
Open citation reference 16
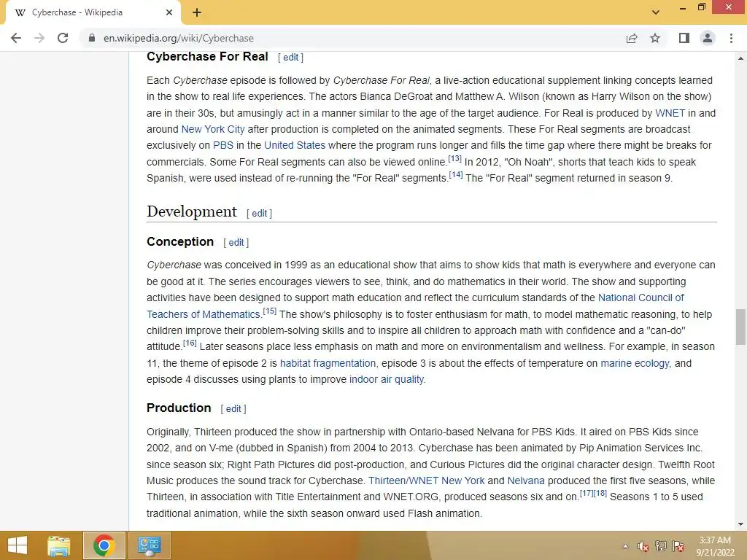190,343
